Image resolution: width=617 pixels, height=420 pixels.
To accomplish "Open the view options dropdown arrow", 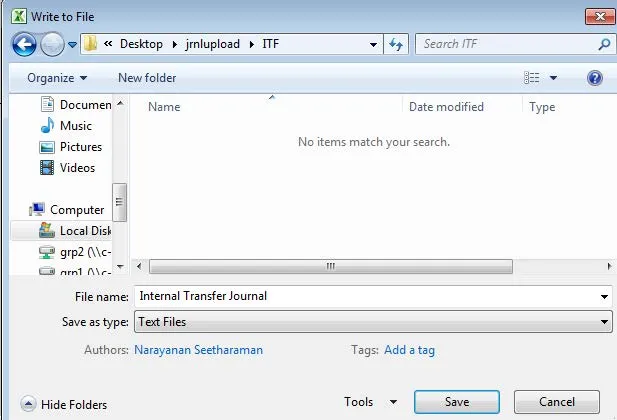I will coord(553,78).
